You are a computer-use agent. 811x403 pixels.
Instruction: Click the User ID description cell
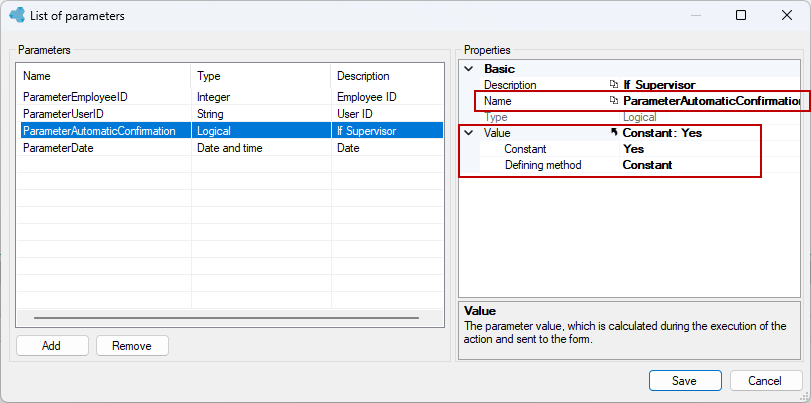pos(387,114)
